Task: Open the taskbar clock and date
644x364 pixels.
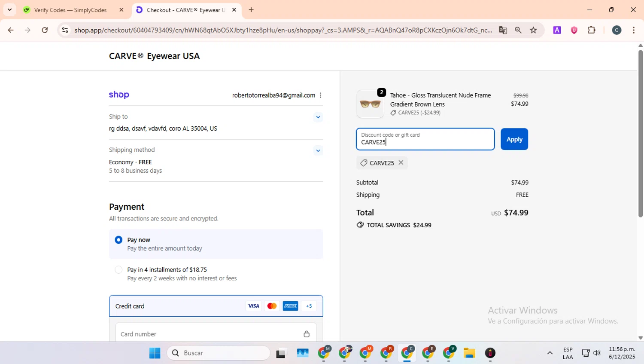Action: click(622, 353)
